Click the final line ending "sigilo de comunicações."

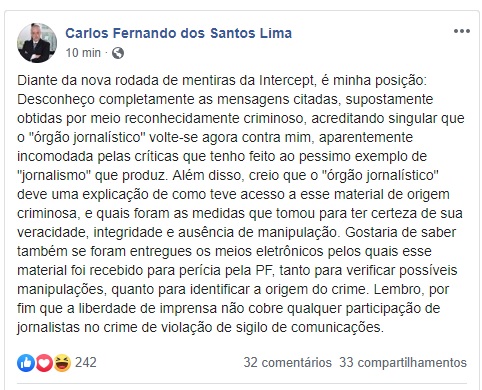point(200,327)
